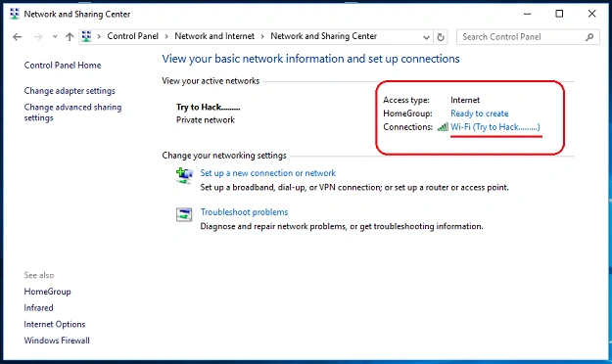Refresh the Network and Sharing Center page
The width and height of the screenshot is (612, 364).
click(441, 37)
